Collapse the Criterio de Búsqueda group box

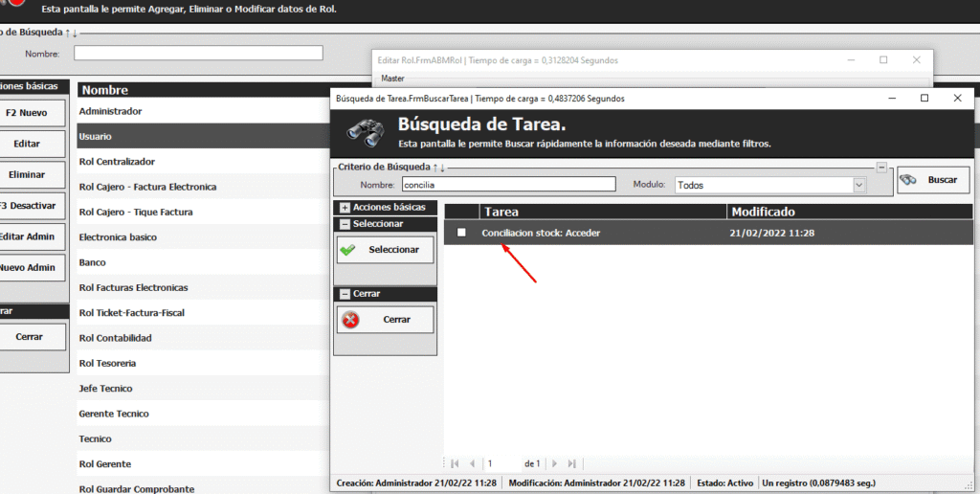[x=880, y=167]
